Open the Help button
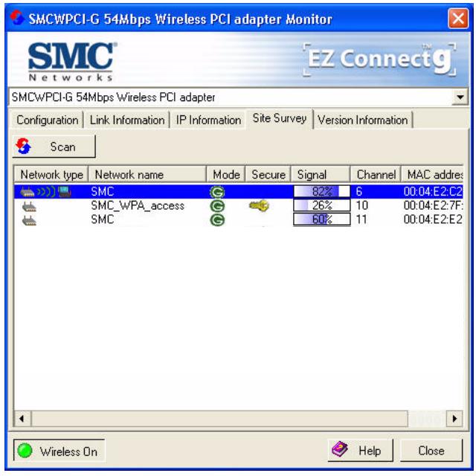This screenshot has height=476, width=476. [360, 450]
